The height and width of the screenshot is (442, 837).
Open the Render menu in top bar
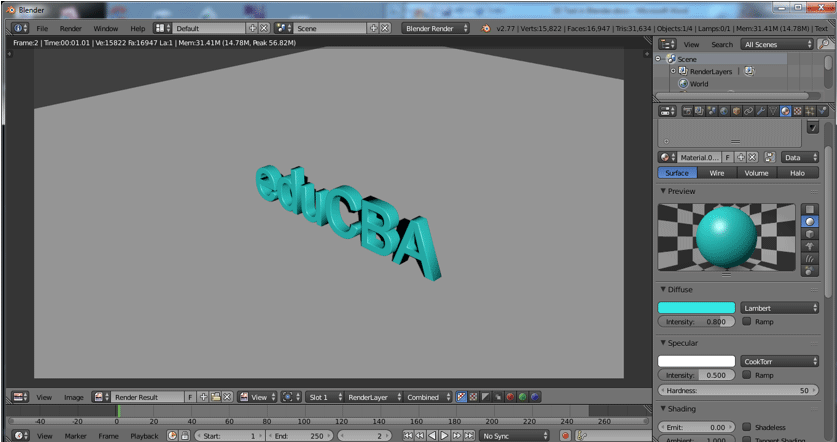coord(70,28)
